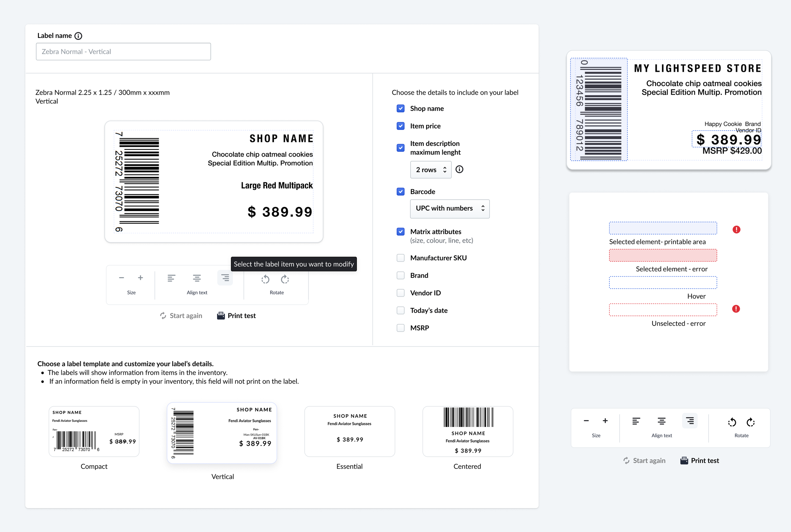Screen dimensions: 791x532
Task: Enable the MSRP checkbox
Action: pos(401,328)
